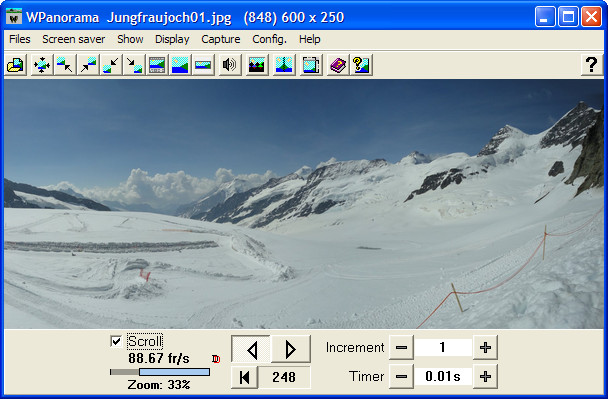This screenshot has height=399, width=608.
Task: Maximize the WPanorama window
Action: point(568,17)
